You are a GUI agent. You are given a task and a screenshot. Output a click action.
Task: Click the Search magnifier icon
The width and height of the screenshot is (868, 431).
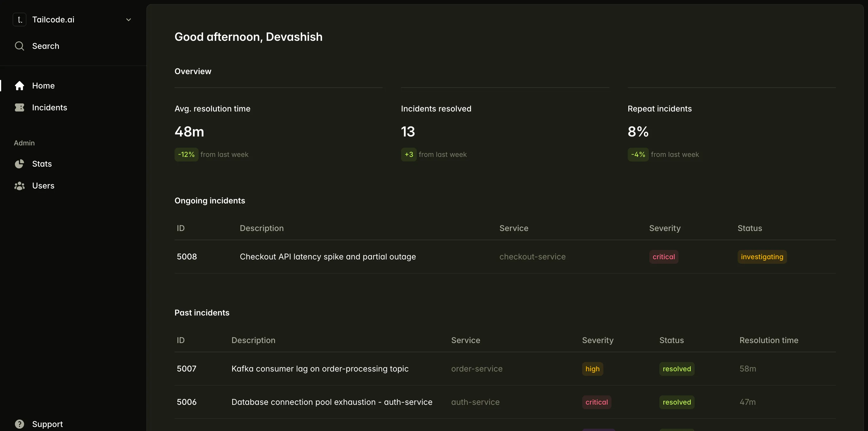pyautogui.click(x=20, y=46)
